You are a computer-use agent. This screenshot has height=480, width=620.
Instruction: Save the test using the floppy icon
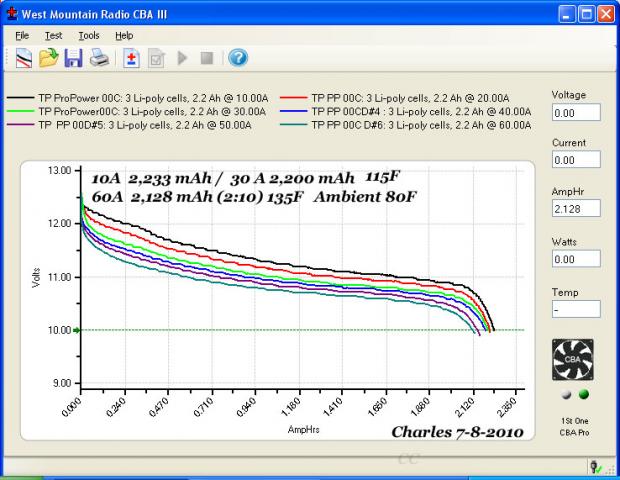73,58
